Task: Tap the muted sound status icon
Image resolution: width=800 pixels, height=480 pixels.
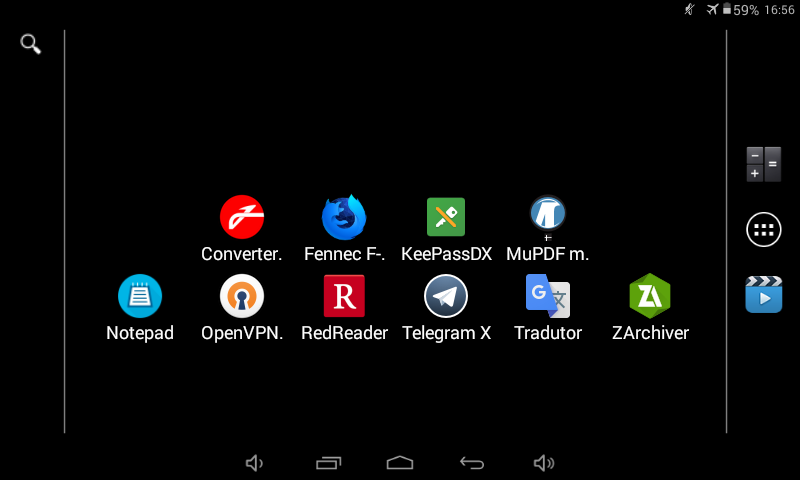Action: click(690, 9)
